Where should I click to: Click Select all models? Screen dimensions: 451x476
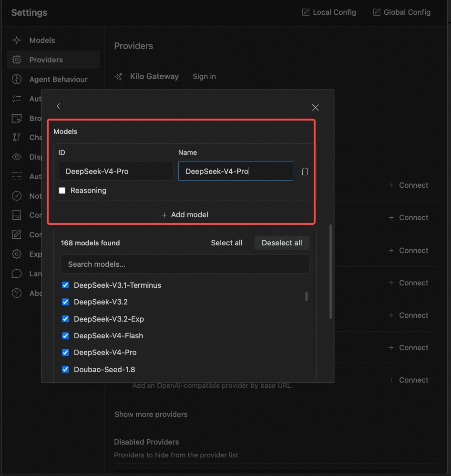226,243
